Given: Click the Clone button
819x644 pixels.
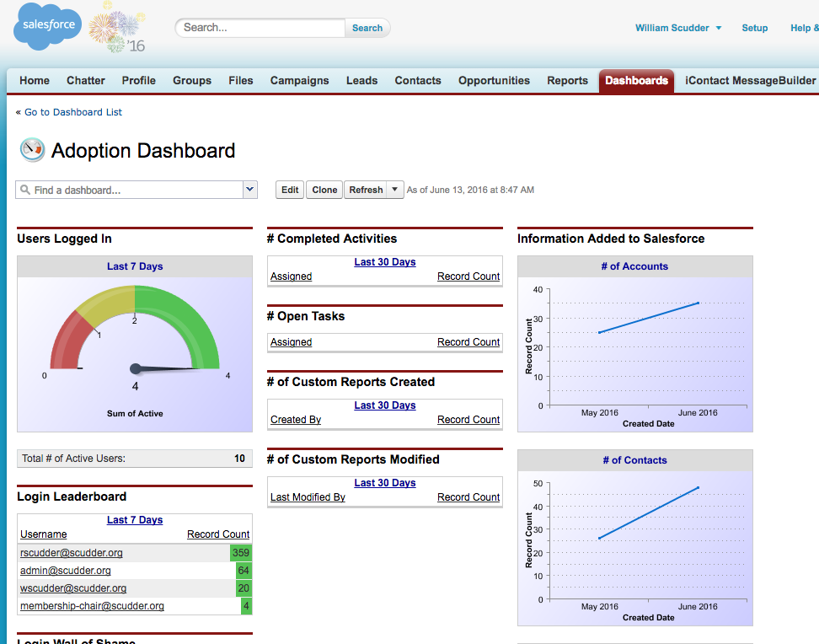Looking at the screenshot, I should 324,190.
